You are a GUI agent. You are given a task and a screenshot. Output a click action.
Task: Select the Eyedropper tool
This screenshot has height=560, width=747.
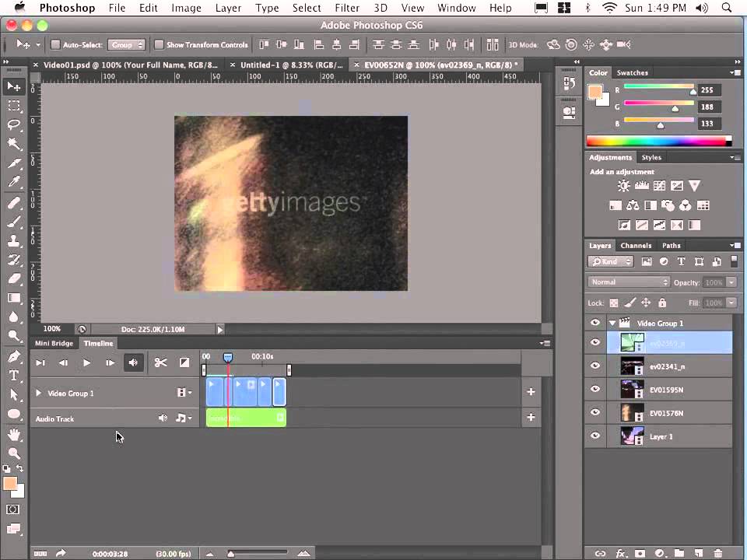click(x=14, y=181)
